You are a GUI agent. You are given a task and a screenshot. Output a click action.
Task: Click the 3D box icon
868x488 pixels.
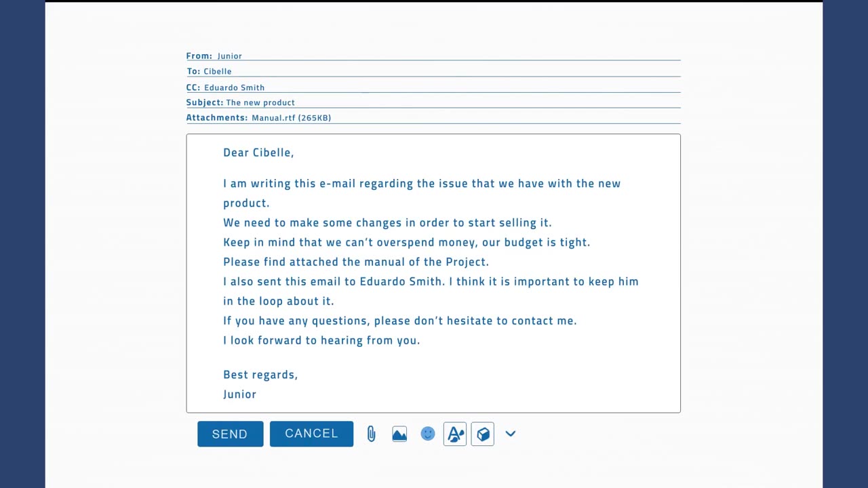point(483,434)
